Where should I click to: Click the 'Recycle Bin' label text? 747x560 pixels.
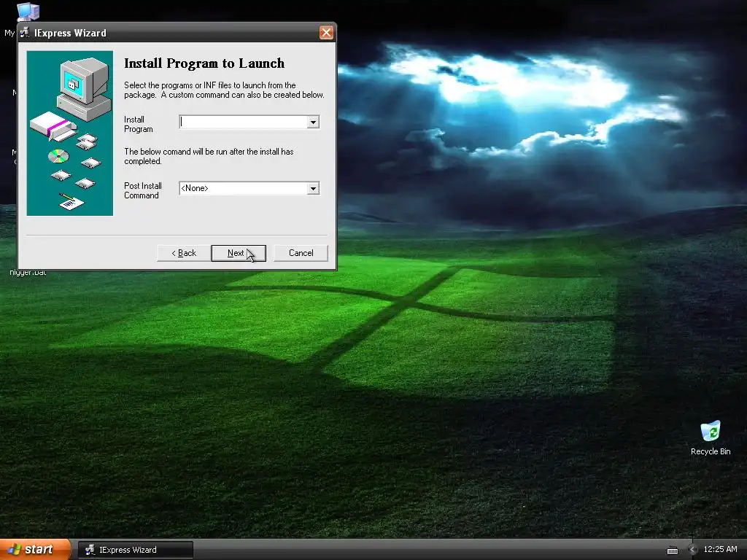711,451
